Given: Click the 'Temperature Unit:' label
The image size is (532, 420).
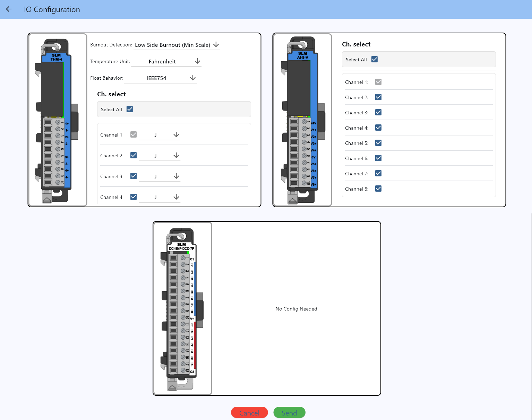Looking at the screenshot, I should click(x=110, y=61).
